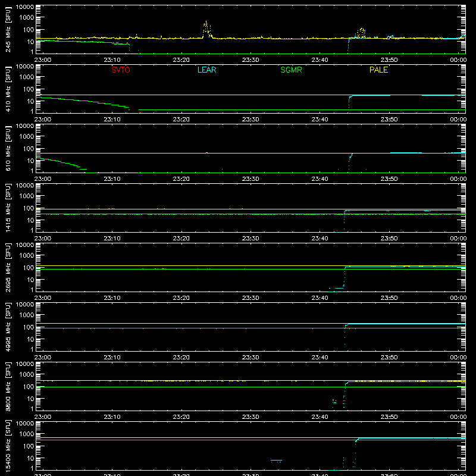Image resolution: width=476 pixels, height=476 pixels.
Task: Click the short cyan segment near 23:34 at 15400 MHz
Action: [276, 461]
